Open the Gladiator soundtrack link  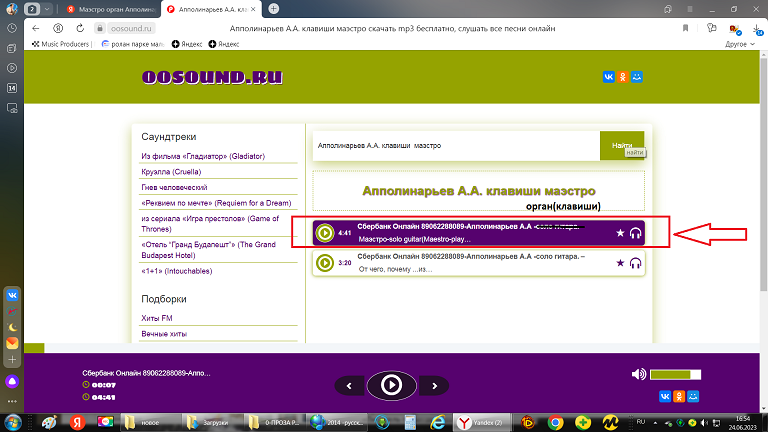click(x=203, y=156)
